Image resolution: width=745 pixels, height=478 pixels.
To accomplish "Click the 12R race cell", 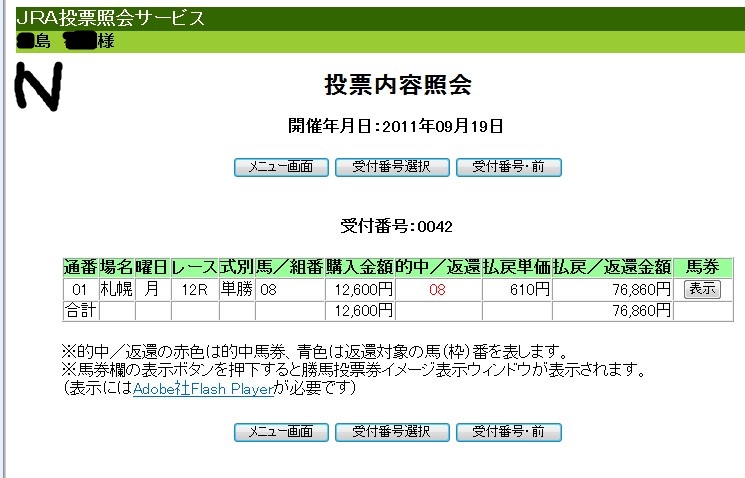I will pyautogui.click(x=195, y=289).
